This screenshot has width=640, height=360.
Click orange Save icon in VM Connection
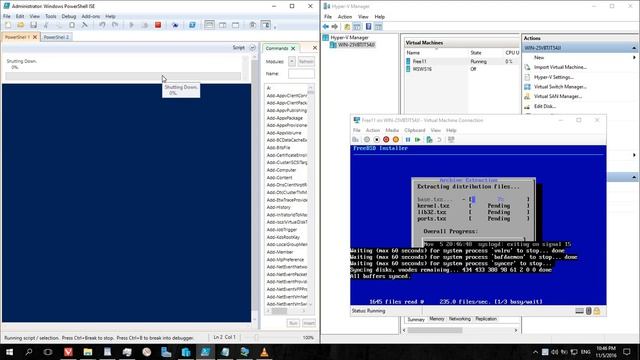click(396, 140)
